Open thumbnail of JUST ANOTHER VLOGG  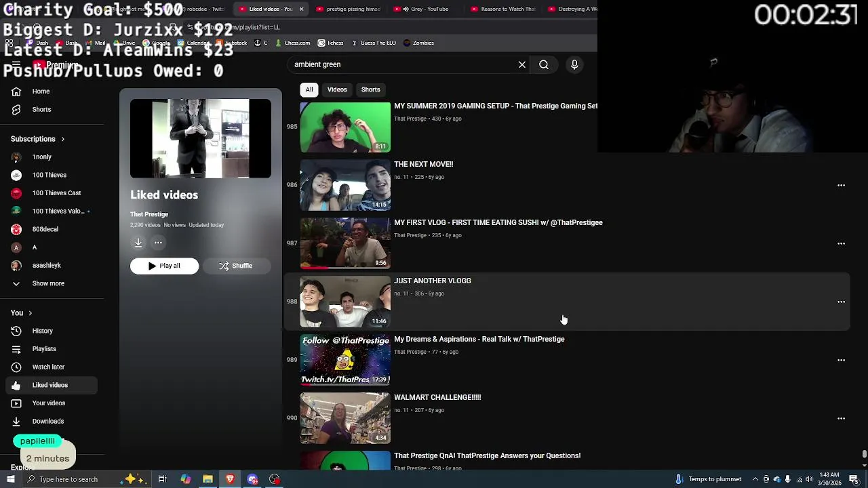coord(345,302)
